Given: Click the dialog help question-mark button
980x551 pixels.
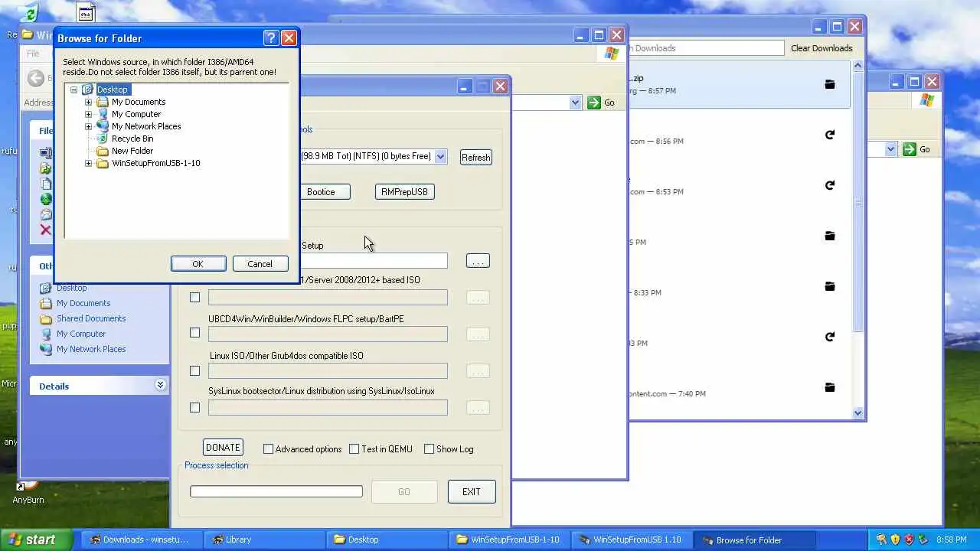Looking at the screenshot, I should (x=271, y=37).
